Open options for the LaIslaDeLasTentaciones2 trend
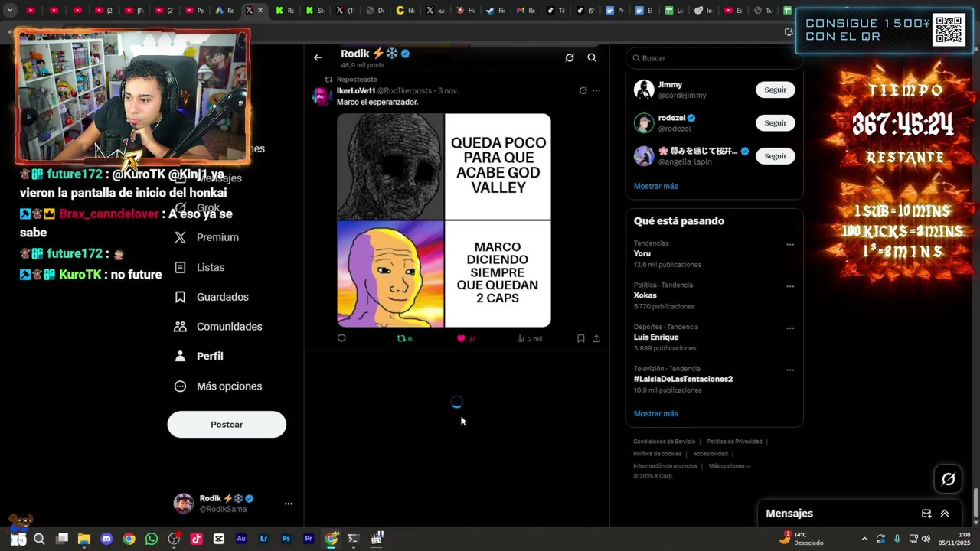This screenshot has width=980, height=551. click(x=790, y=370)
